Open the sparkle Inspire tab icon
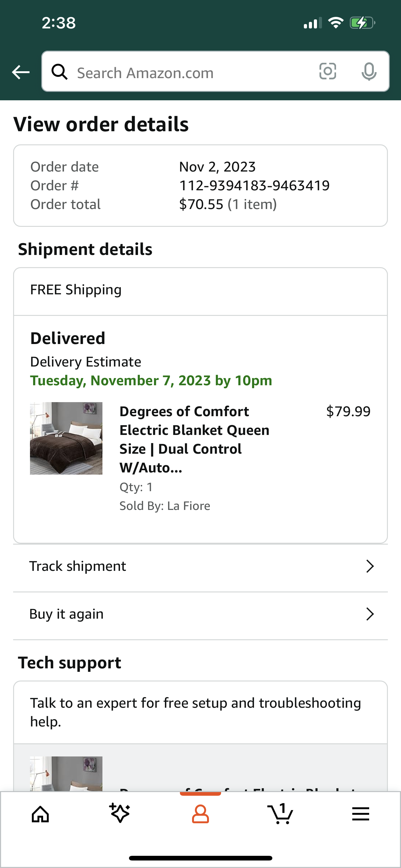The height and width of the screenshot is (868, 401). point(120,813)
